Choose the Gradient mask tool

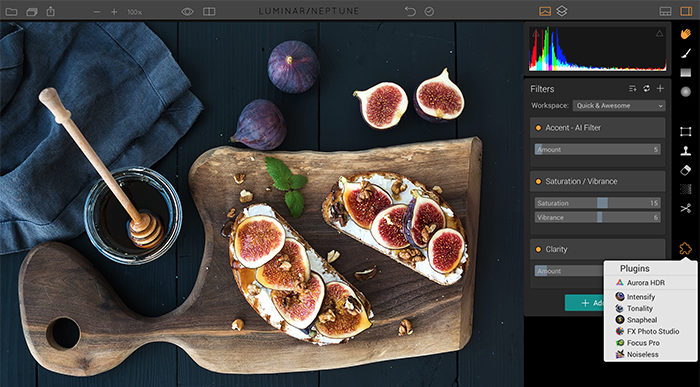685,72
